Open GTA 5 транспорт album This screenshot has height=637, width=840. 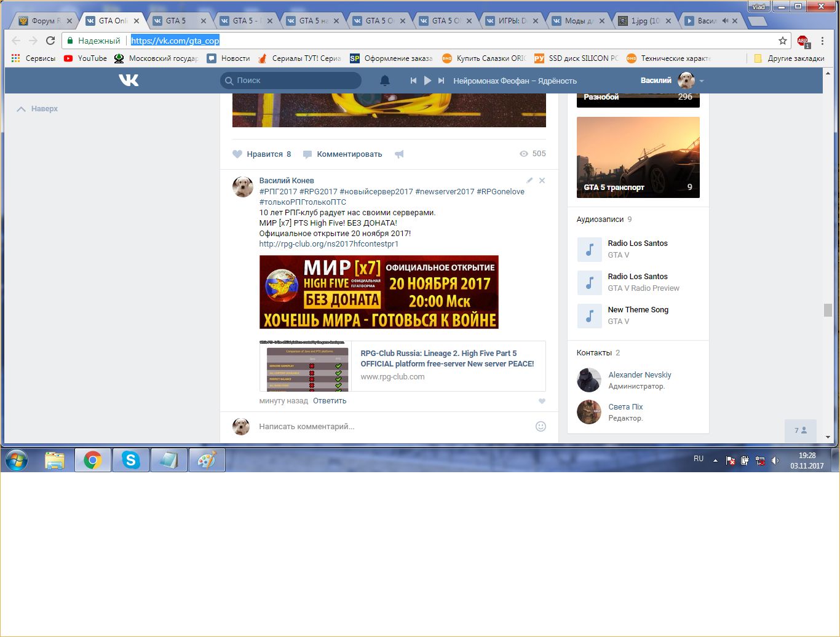638,157
